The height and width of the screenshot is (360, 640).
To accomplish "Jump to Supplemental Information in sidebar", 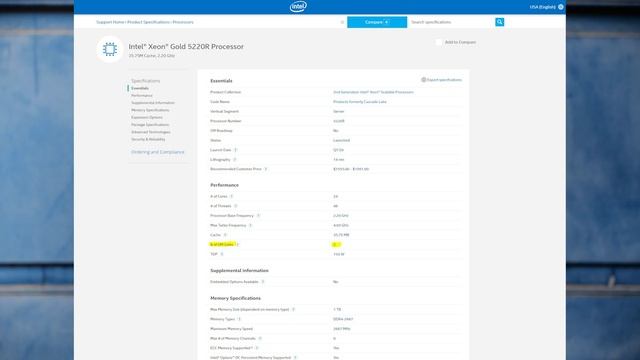I will 153,103.
